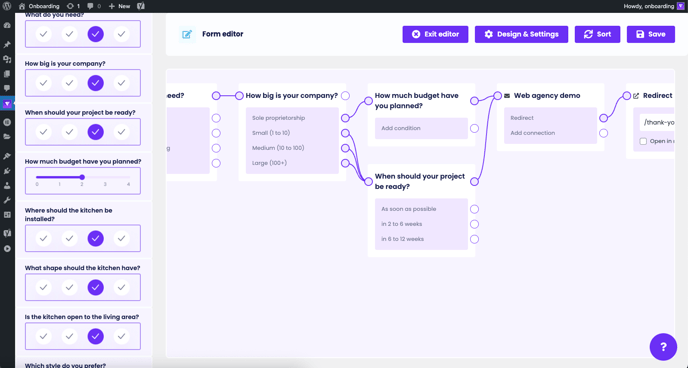Open Settings icon in sidebar
Viewport: 688px width, 368px height.
tap(7, 214)
